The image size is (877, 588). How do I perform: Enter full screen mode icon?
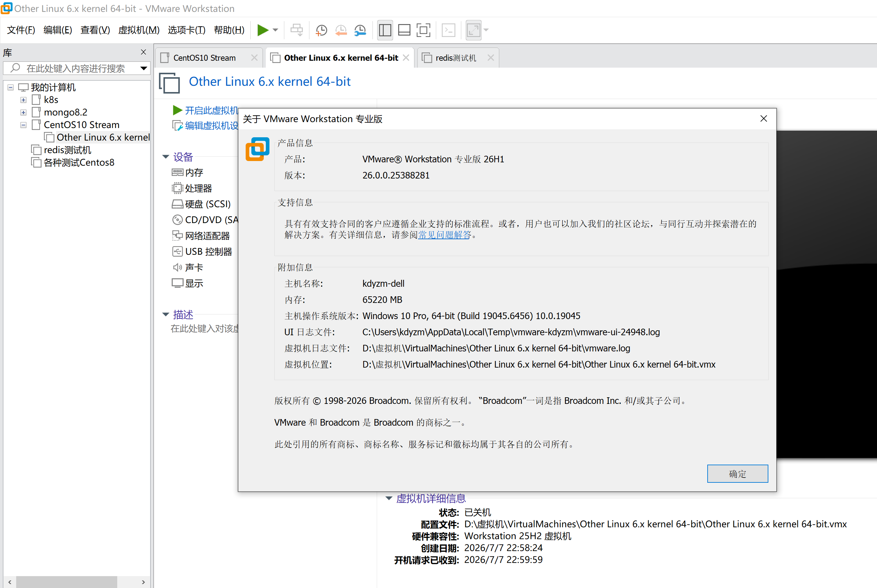[x=423, y=30]
